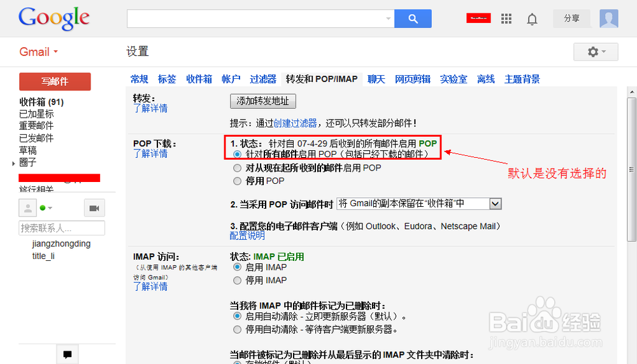Open the chat status green dot dropdown

click(x=46, y=208)
